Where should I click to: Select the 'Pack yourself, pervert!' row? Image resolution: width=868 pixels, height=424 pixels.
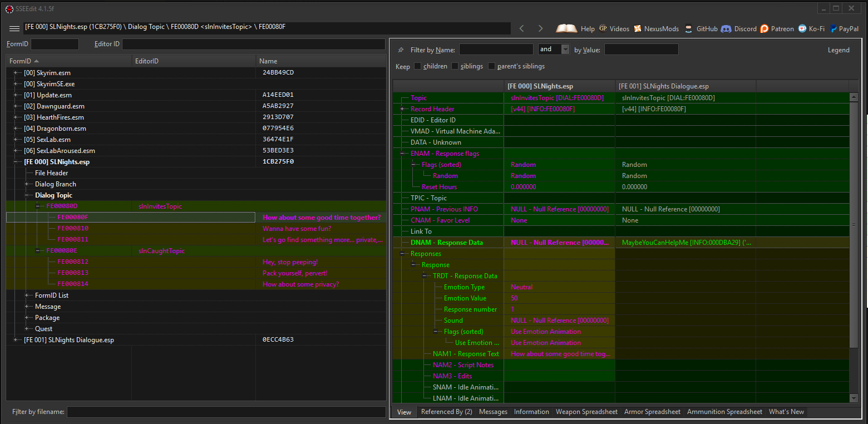coord(196,273)
